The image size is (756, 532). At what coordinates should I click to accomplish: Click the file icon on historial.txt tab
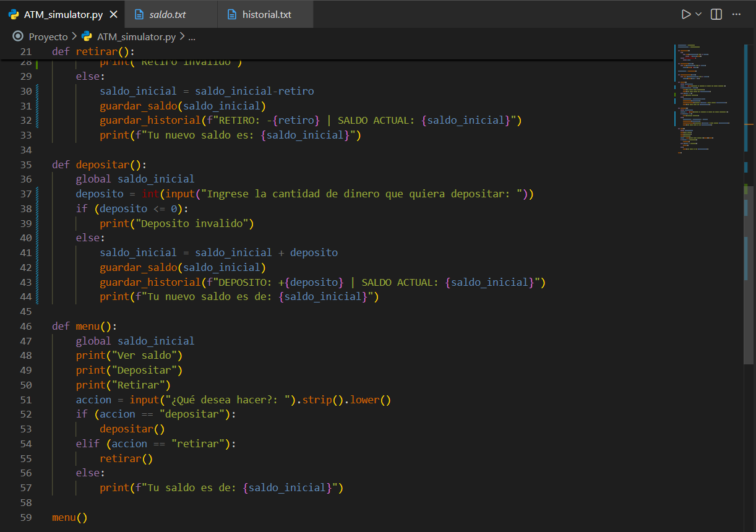pyautogui.click(x=232, y=14)
